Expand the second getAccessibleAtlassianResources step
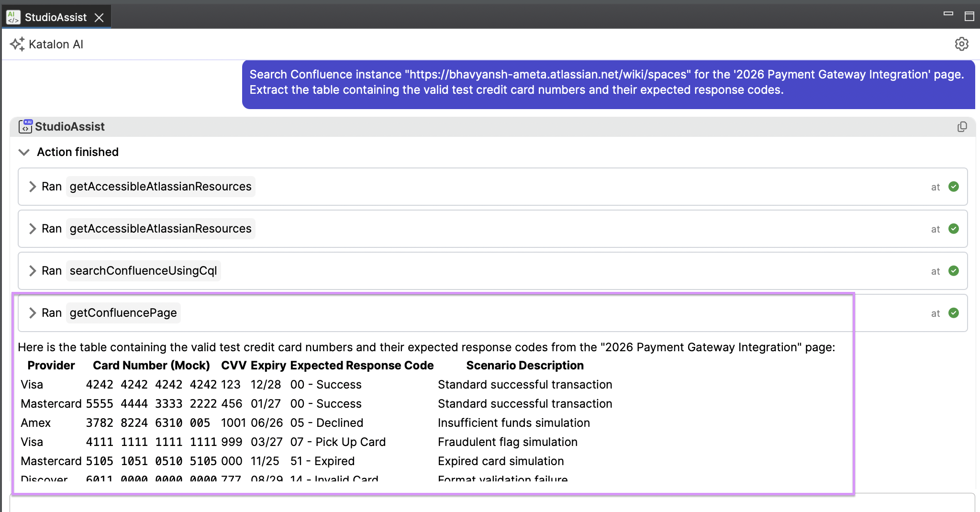This screenshot has width=980, height=512. pyautogui.click(x=33, y=229)
